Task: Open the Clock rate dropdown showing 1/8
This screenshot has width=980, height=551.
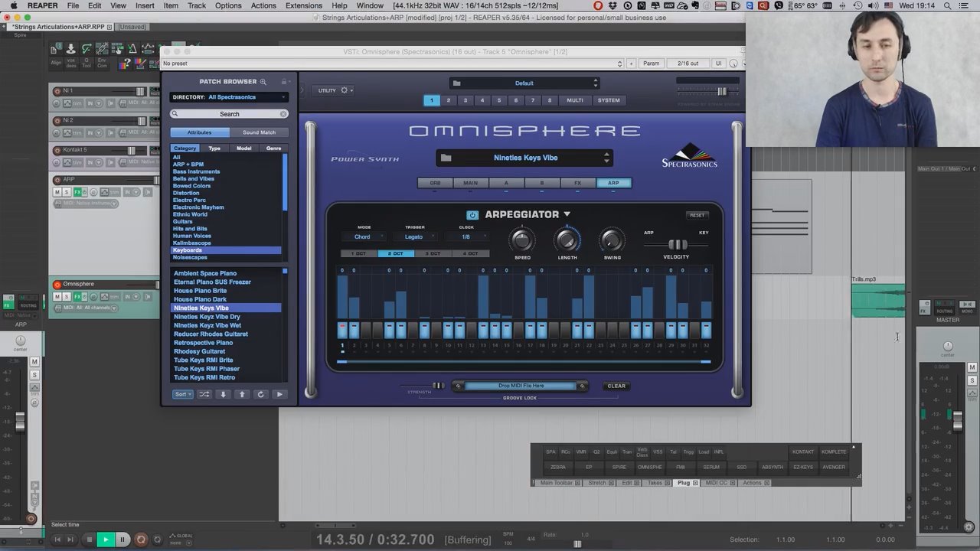Action: coord(465,236)
